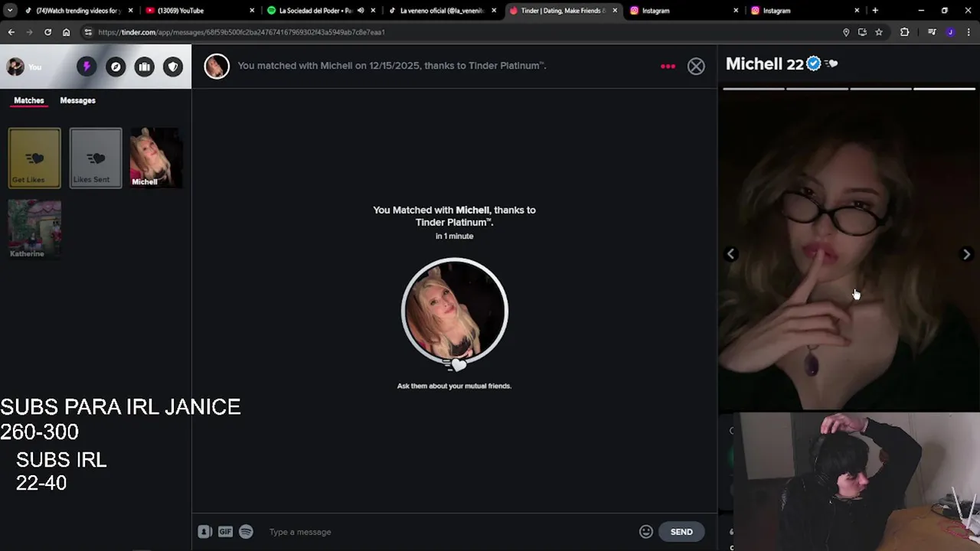Viewport: 980px width, 551px height.
Task: Open your own profile avatar
Action: click(15, 67)
